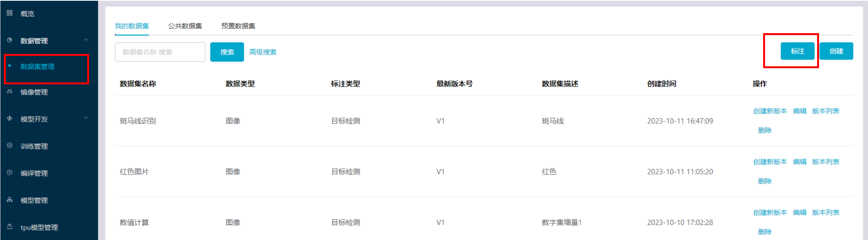Click the training management icon
This screenshot has height=240, width=868.
click(10, 146)
